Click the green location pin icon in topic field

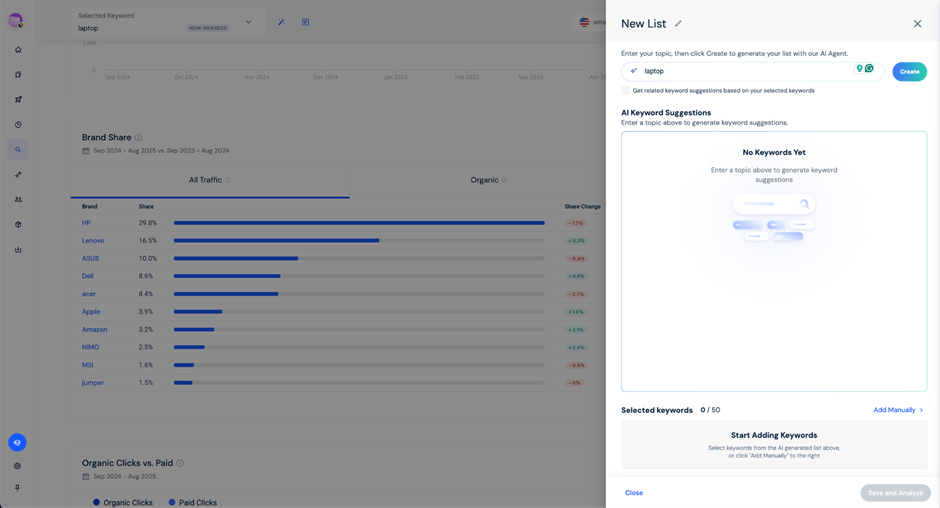(x=860, y=68)
